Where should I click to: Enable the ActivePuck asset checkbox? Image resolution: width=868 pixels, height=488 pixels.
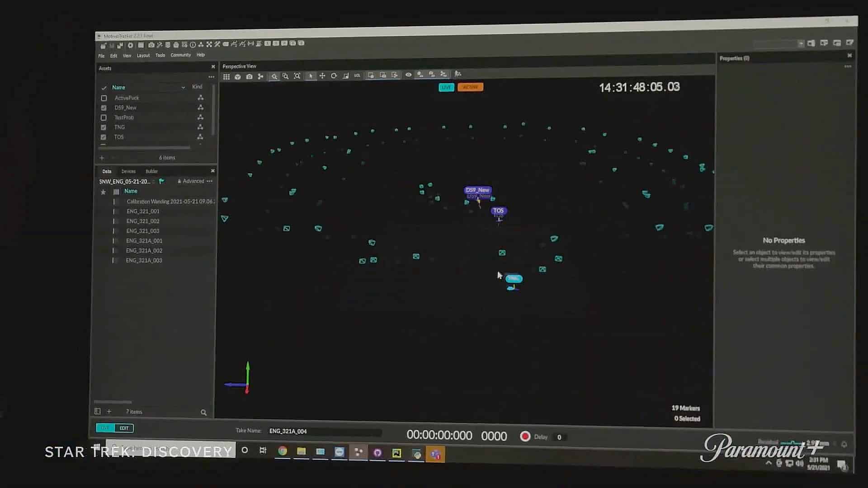pyautogui.click(x=104, y=98)
